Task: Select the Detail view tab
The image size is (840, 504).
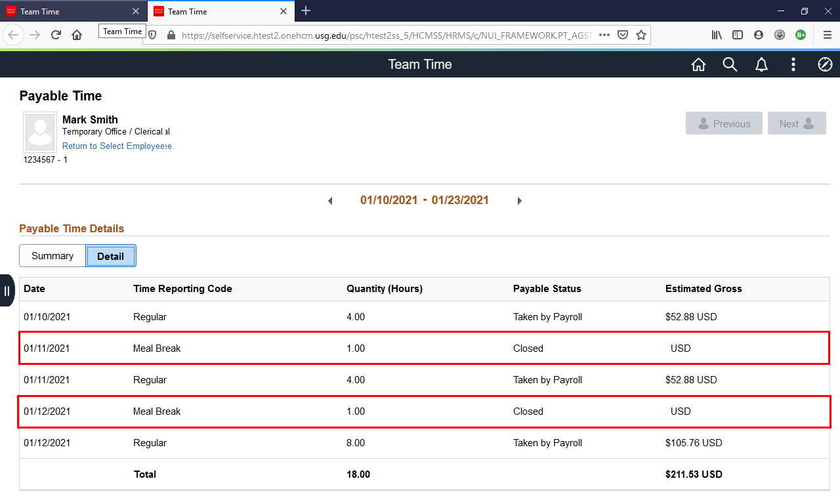Action: coord(110,256)
